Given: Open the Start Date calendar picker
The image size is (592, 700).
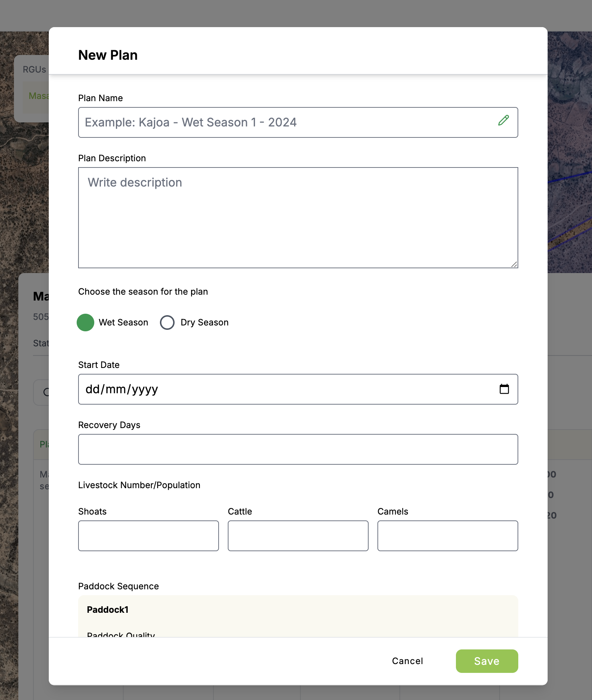Looking at the screenshot, I should point(504,389).
